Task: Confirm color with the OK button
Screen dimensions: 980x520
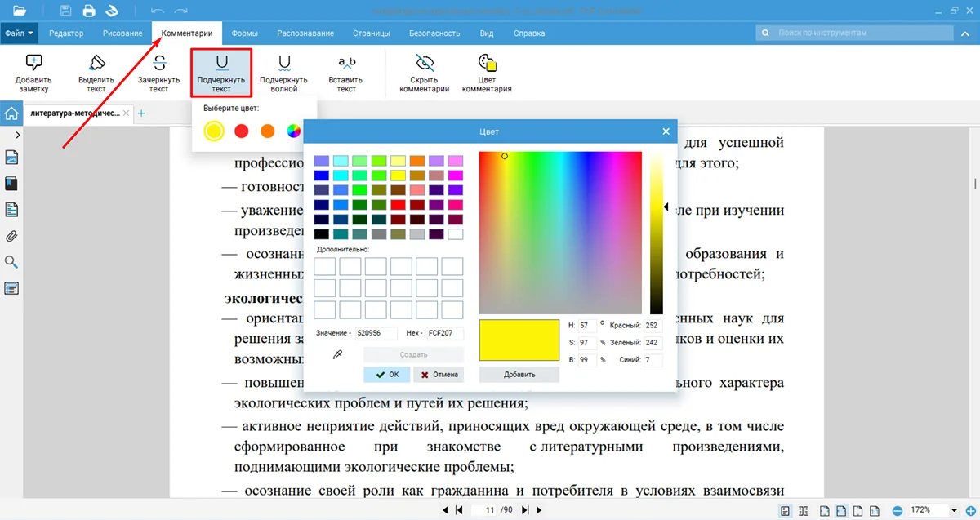Action: (x=387, y=375)
